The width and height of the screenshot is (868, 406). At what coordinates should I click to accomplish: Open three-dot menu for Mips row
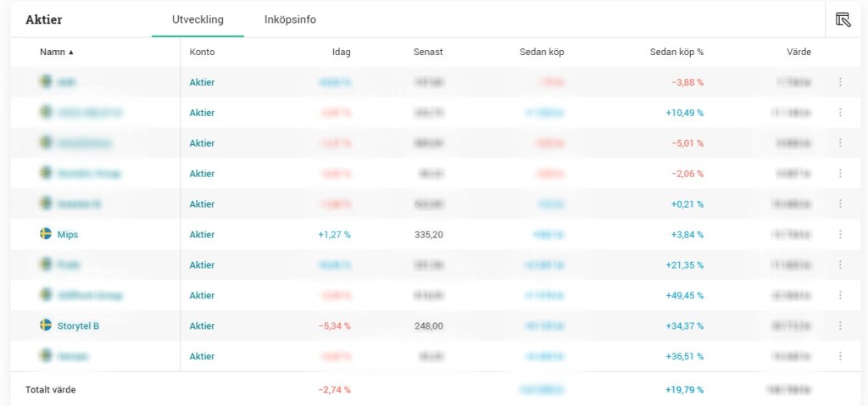840,235
